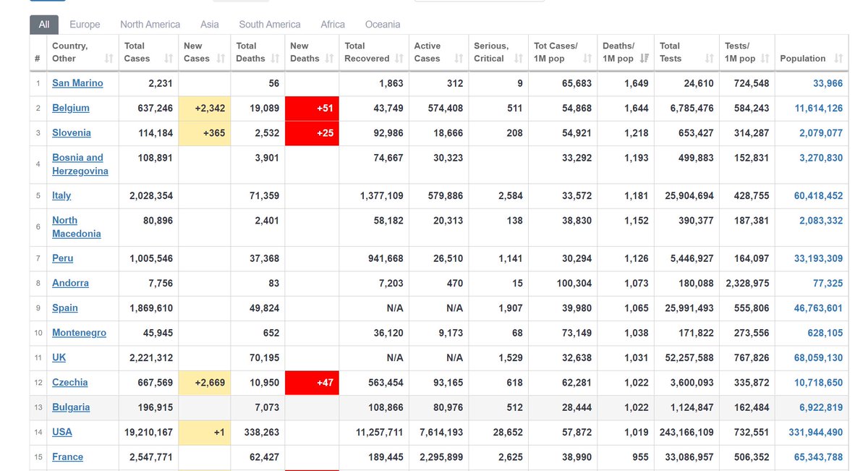Switch to the South America tab

click(270, 25)
